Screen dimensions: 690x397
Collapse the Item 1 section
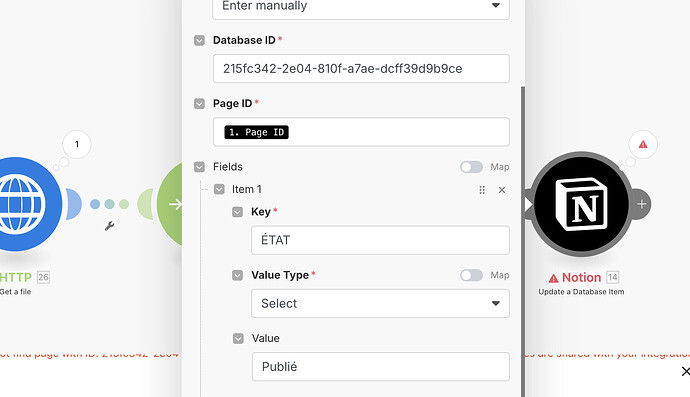[219, 189]
